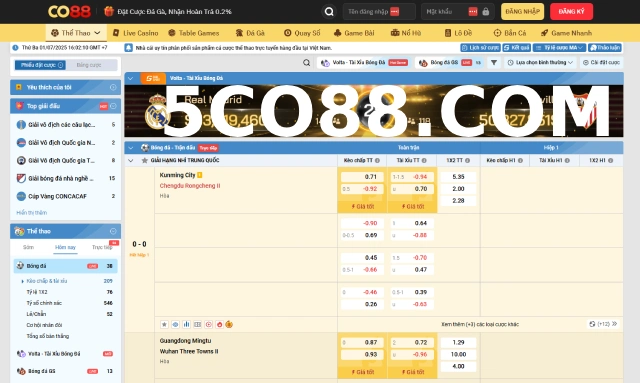
Task: Open Tỷ số chính xác in the sidebar
Action: (x=44, y=303)
